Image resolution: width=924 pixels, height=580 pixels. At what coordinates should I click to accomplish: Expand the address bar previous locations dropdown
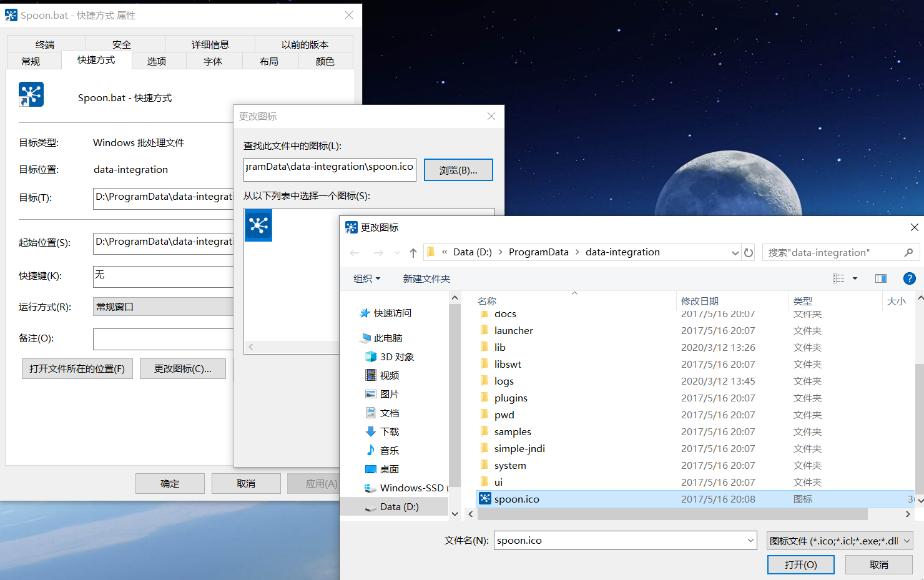point(735,253)
